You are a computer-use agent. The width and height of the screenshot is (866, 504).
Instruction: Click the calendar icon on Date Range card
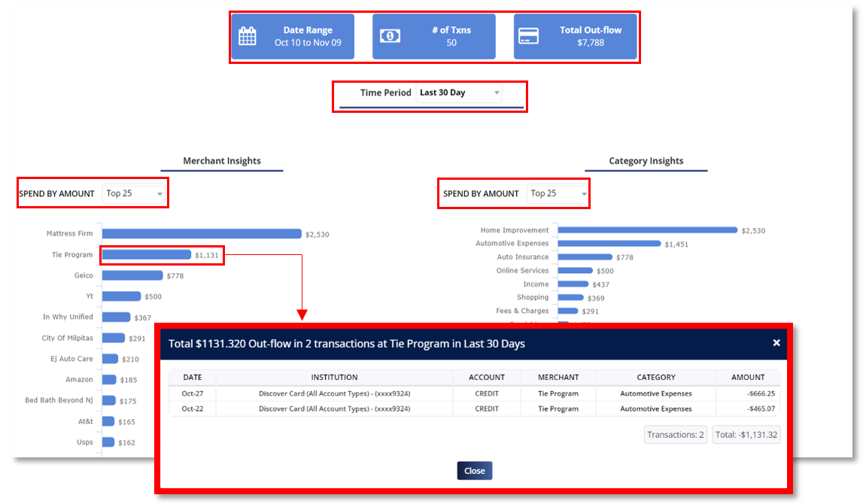click(248, 36)
